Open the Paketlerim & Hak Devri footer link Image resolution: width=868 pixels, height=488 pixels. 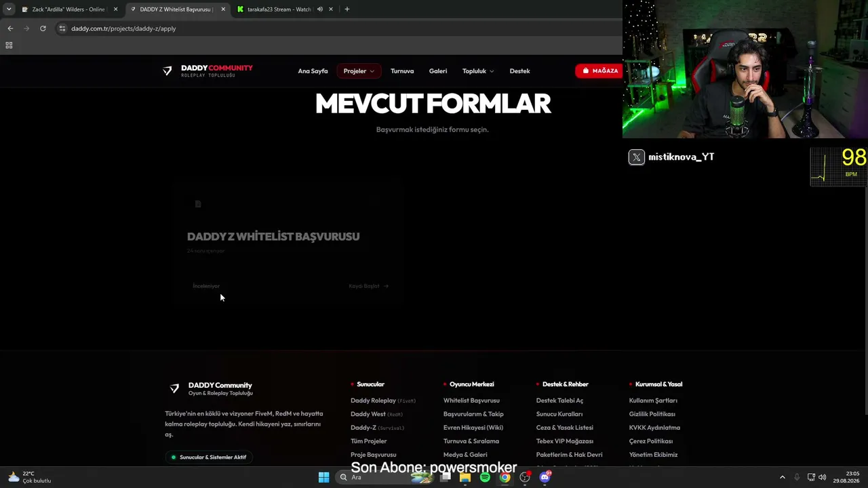coord(570,455)
